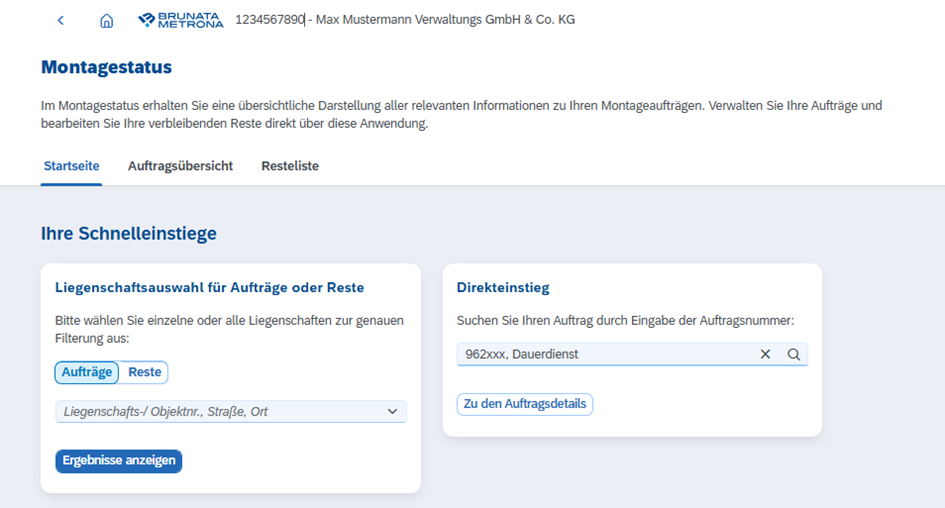
Task: Switch the filter to Reste
Action: (x=145, y=372)
